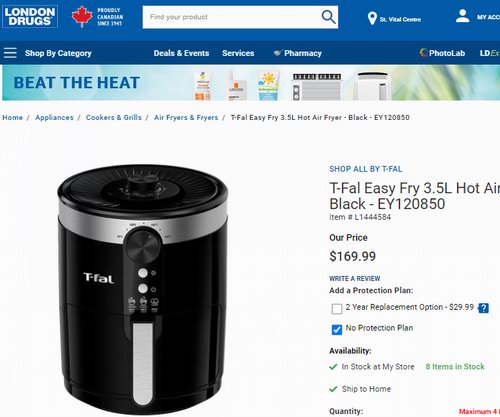Click the London Drugs logo

[30, 16]
